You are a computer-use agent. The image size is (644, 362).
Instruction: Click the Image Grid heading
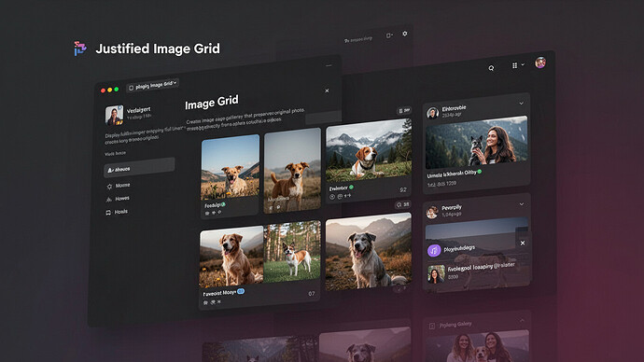click(x=212, y=103)
